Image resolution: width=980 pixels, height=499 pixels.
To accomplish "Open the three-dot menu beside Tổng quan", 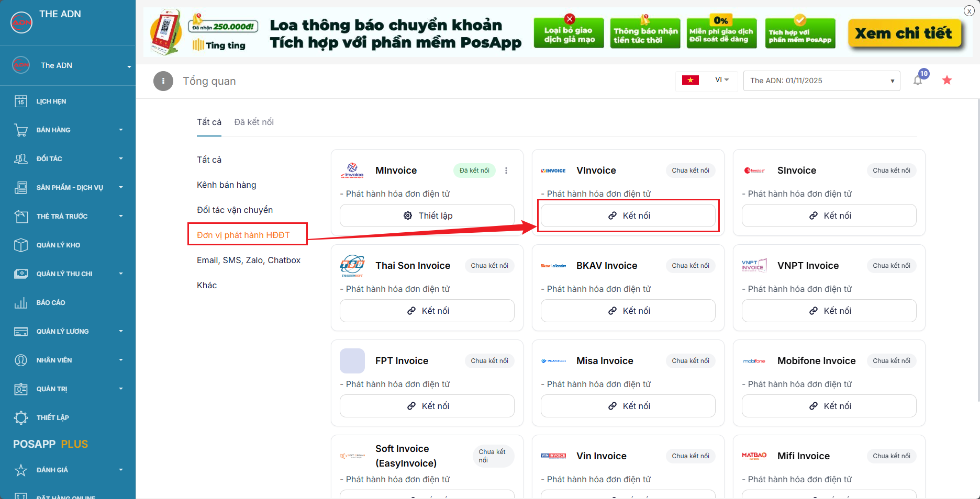I will (163, 81).
